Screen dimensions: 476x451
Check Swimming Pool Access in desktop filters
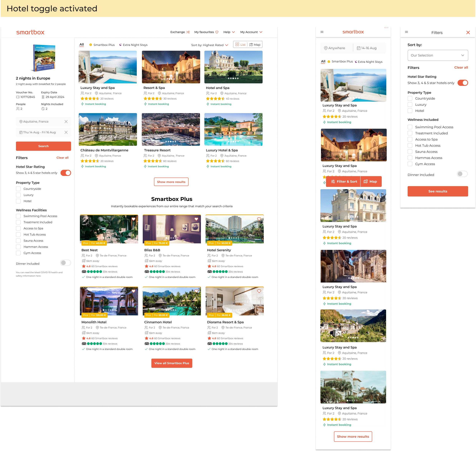(x=18, y=216)
